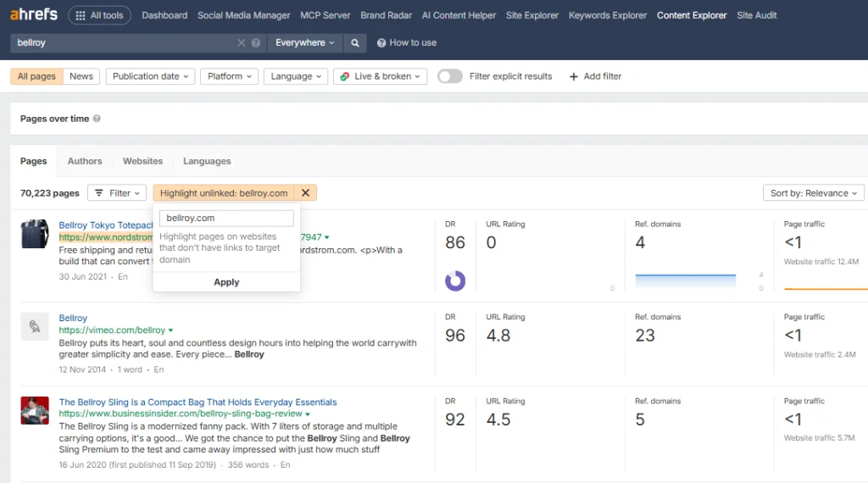Open the All tools menu
This screenshot has width=868, height=483.
coord(100,15)
